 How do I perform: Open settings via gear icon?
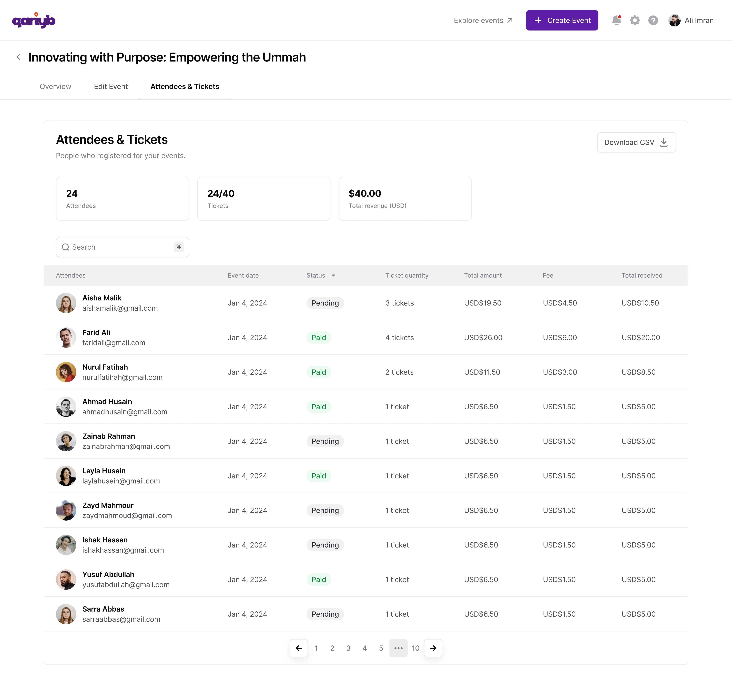point(635,20)
